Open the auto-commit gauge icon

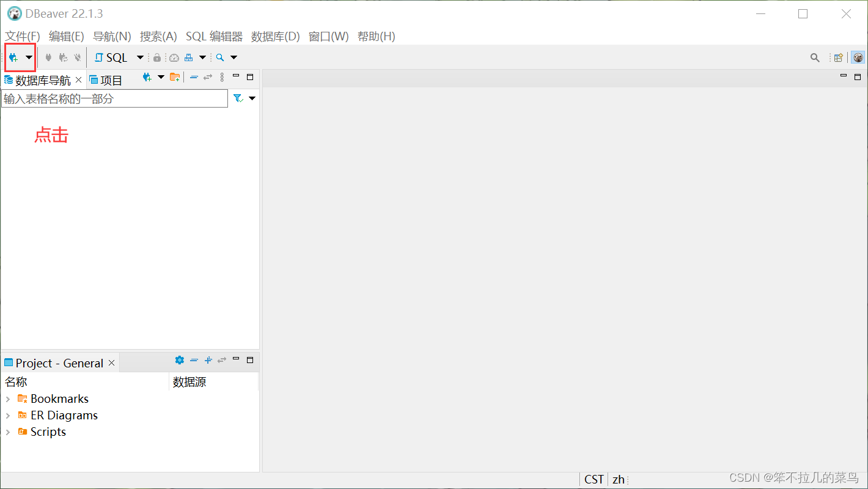(174, 57)
